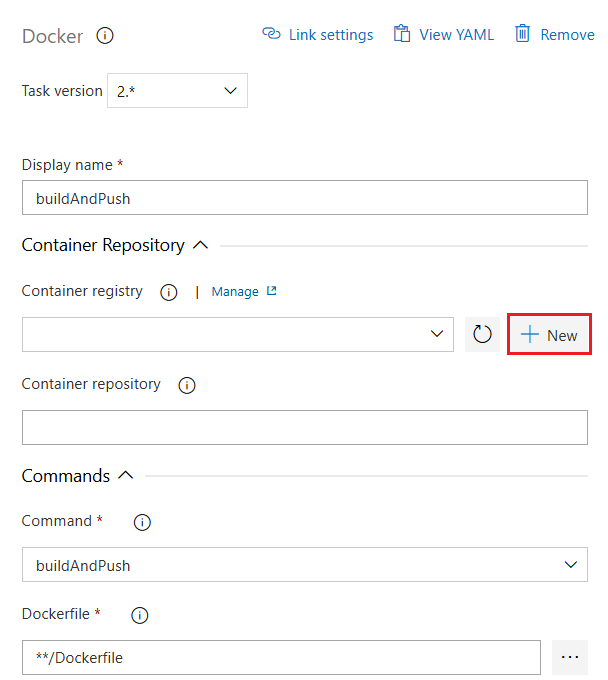Click the Display name label

pyautogui.click(x=67, y=165)
